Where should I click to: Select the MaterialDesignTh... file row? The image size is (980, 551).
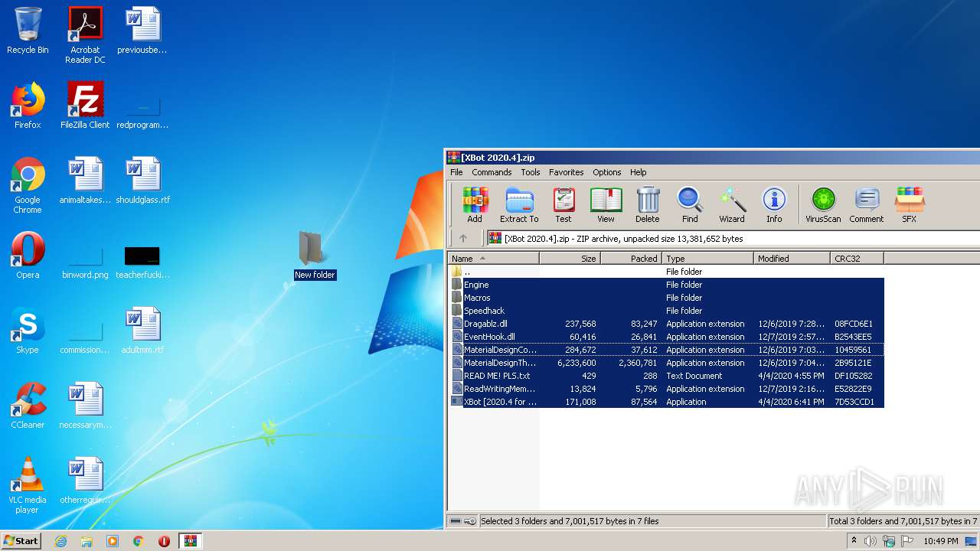point(666,363)
